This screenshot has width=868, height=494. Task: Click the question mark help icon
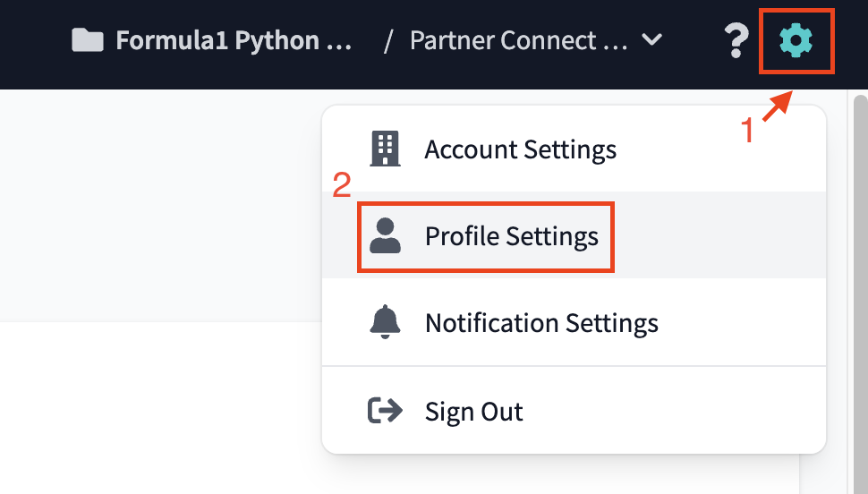(736, 40)
